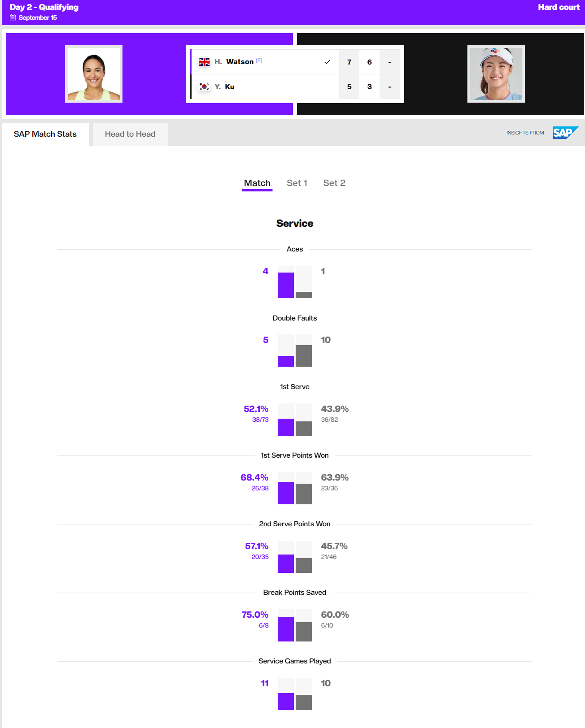Viewport: 585px width, 728px height.
Task: Show Set 2 statistics
Action: pyautogui.click(x=334, y=183)
